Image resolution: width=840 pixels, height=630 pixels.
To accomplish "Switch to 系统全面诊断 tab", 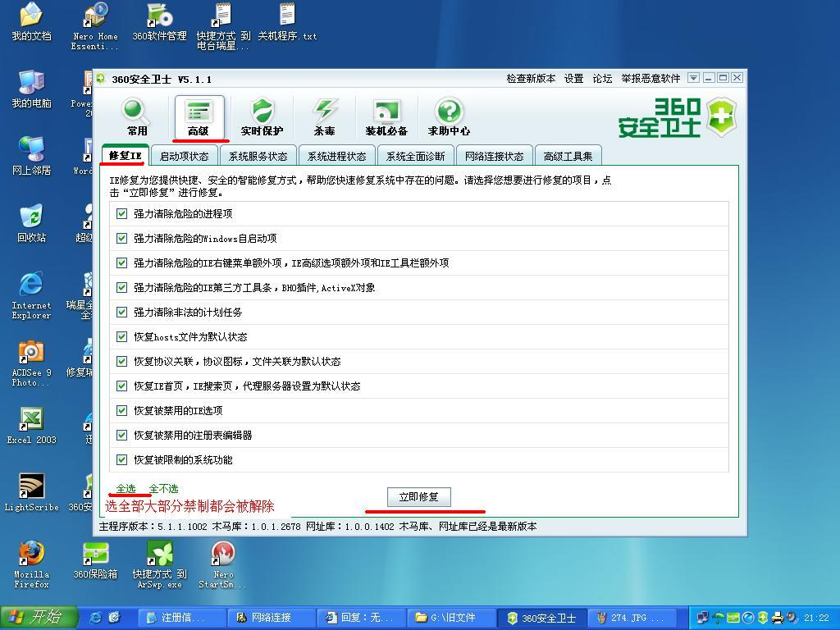I will tap(416, 156).
